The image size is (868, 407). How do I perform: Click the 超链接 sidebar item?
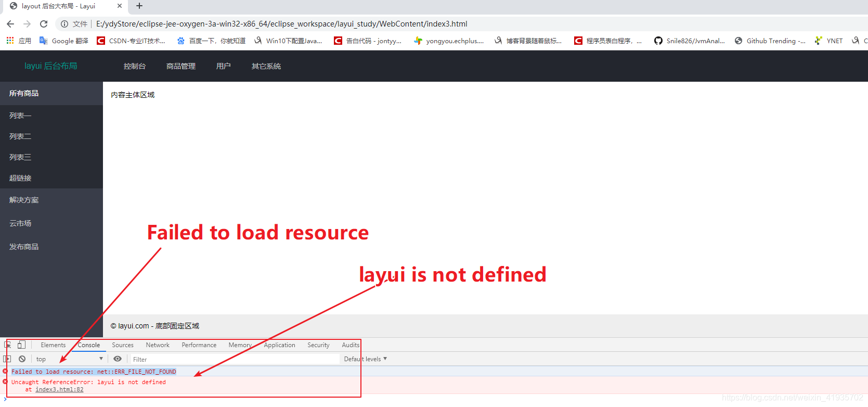(51, 178)
